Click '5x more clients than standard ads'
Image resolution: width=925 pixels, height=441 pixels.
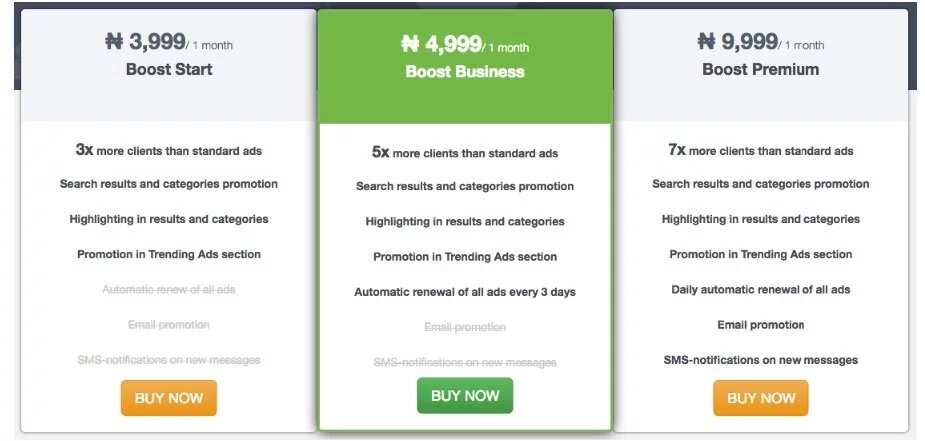pos(465,153)
